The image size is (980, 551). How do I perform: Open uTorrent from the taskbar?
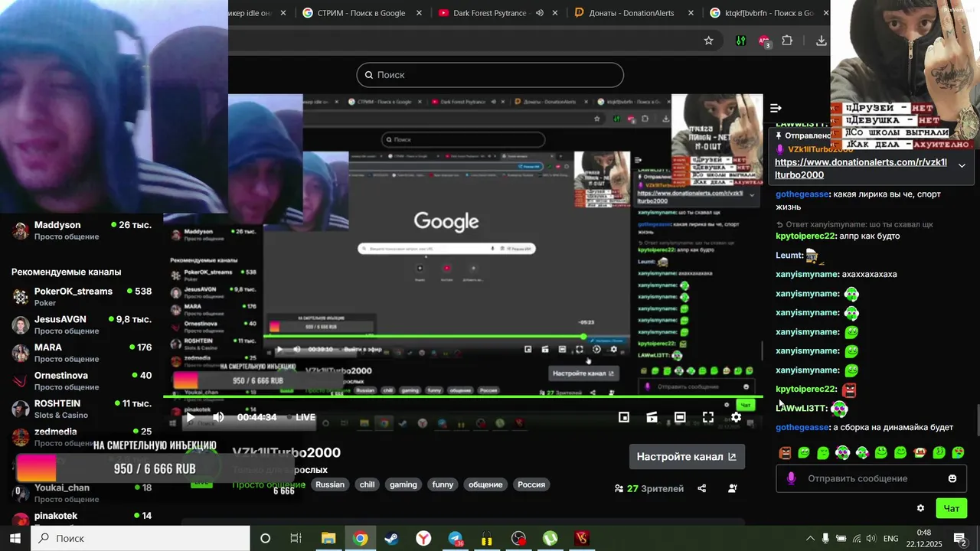(550, 538)
